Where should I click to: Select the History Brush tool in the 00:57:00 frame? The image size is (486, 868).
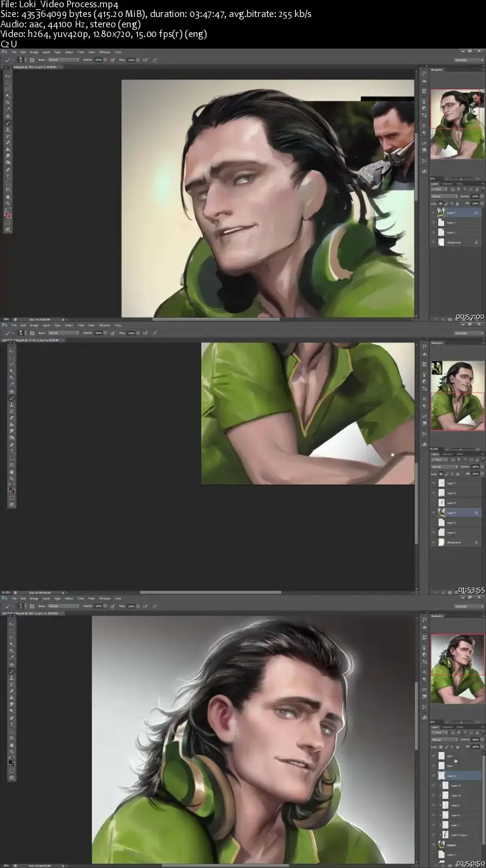[x=8, y=137]
